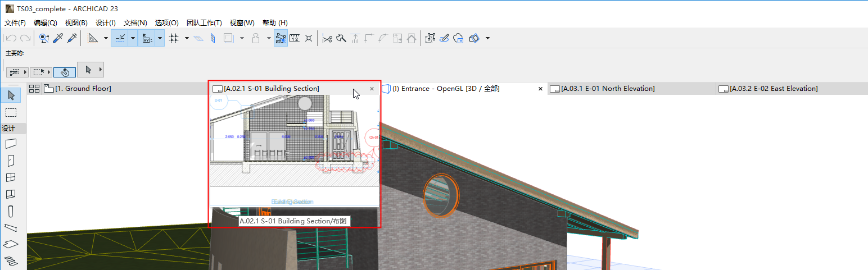Open the 设计(I) menu
Screen dimensions: 868x270
tap(106, 23)
